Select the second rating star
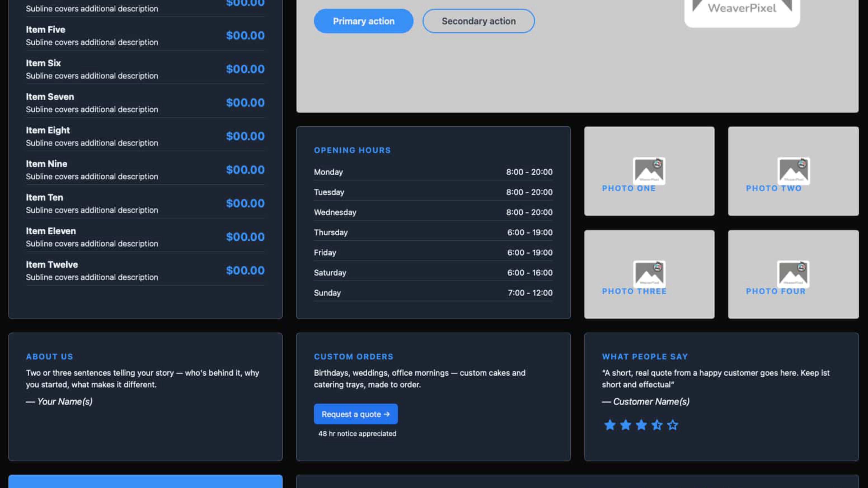The image size is (868, 488). pyautogui.click(x=625, y=425)
